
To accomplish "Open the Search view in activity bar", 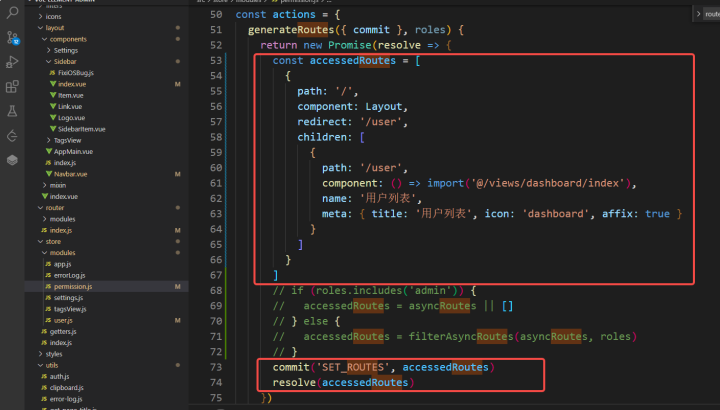I will click(12, 12).
